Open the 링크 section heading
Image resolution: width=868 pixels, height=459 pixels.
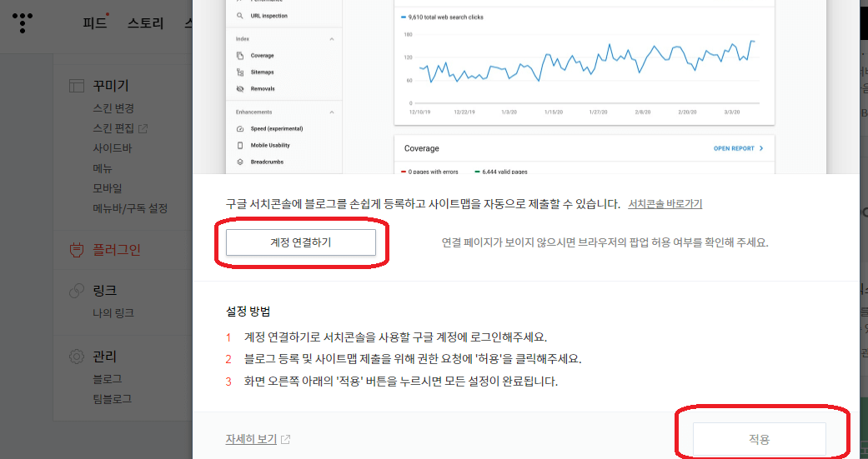coord(104,291)
